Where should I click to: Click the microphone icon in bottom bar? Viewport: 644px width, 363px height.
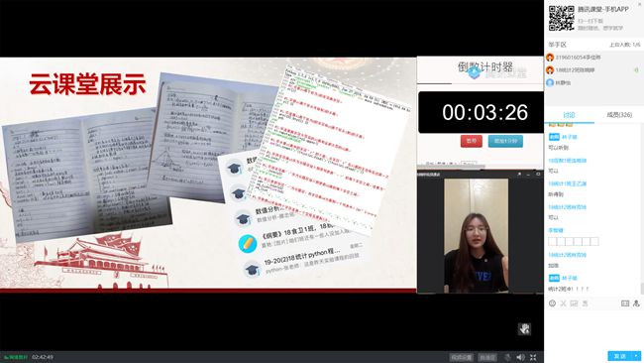(507, 357)
